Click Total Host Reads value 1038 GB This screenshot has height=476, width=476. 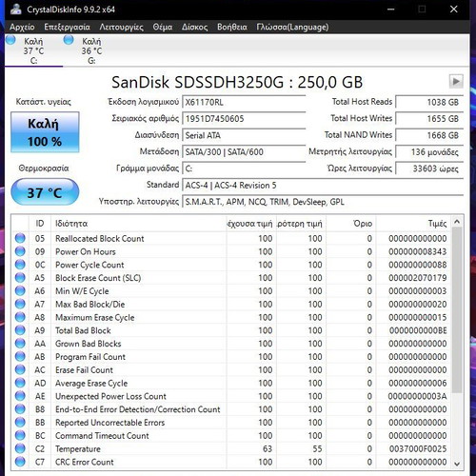[429, 102]
